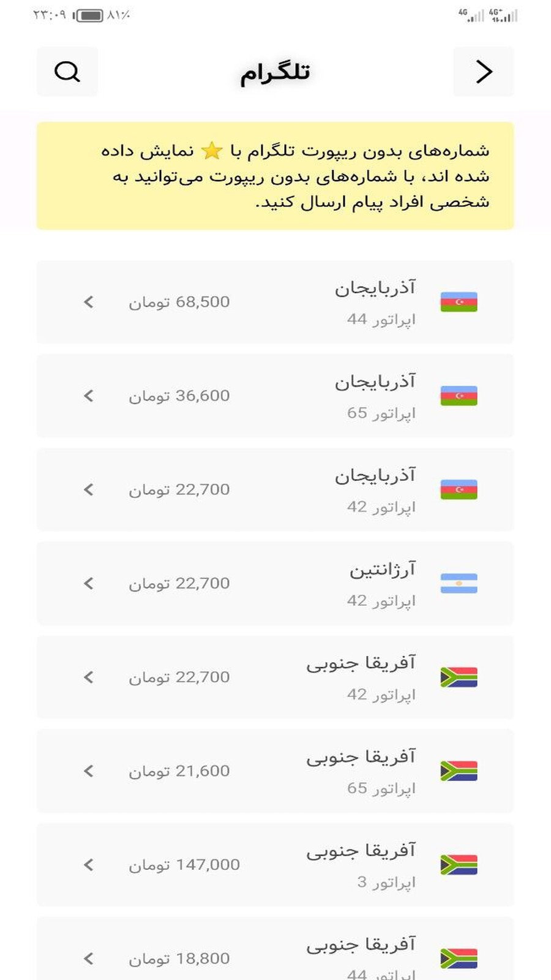Tap the تلگرام page title
This screenshot has width=551, height=980.
click(x=275, y=73)
